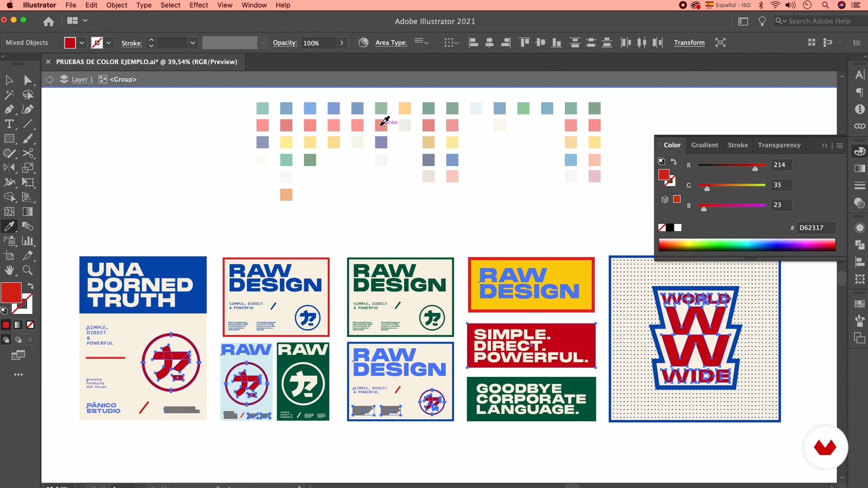
Task: Click the Recolor Artwork icon
Action: pos(363,42)
